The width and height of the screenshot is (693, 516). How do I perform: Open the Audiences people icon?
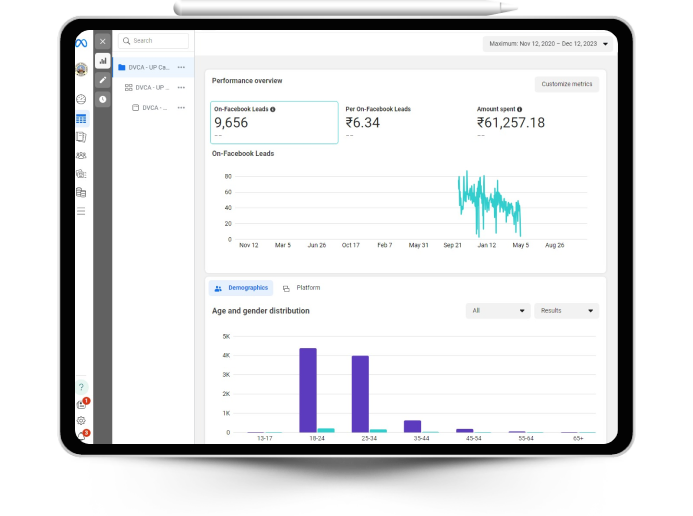[x=81, y=155]
